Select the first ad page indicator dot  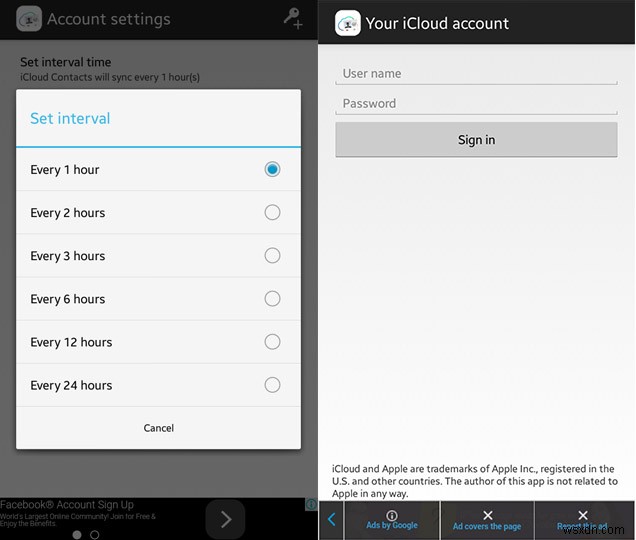coord(77,535)
